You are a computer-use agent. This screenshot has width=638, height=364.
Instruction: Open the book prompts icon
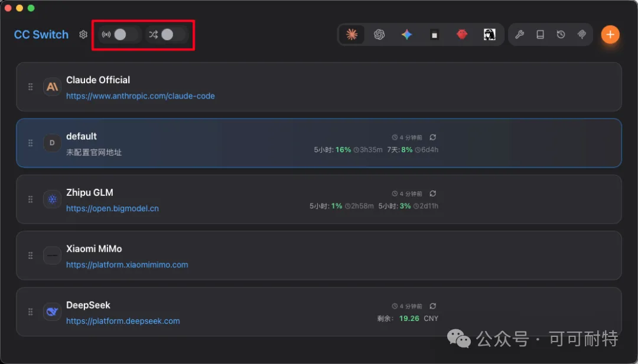tap(540, 35)
